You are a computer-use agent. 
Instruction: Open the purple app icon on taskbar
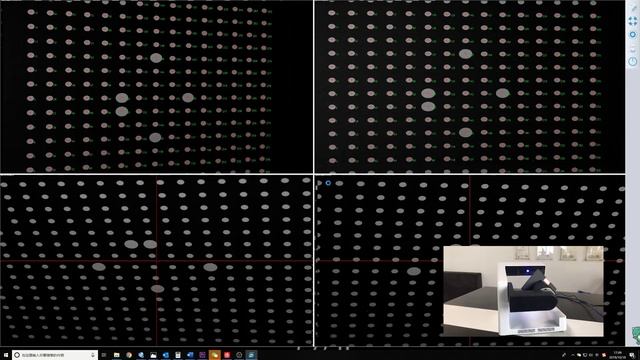click(202, 355)
